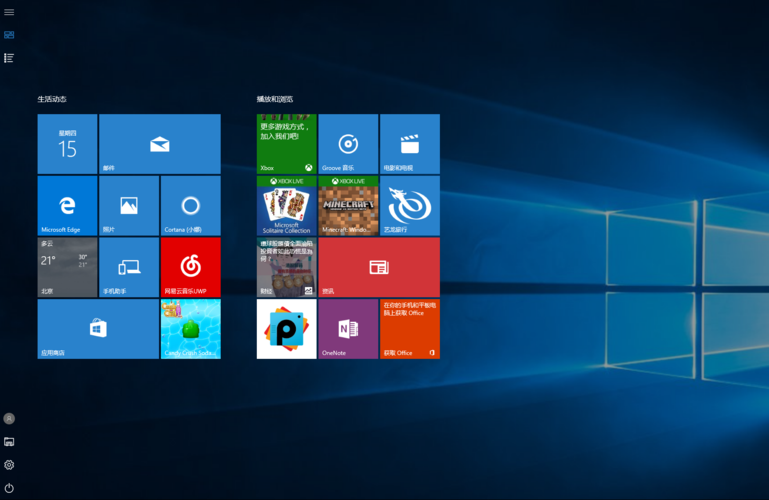Open the red News tile
This screenshot has width=769, height=500.
379,267
